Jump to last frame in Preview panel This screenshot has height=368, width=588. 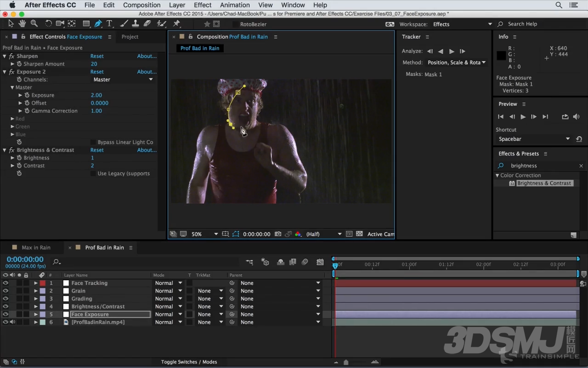click(x=545, y=117)
